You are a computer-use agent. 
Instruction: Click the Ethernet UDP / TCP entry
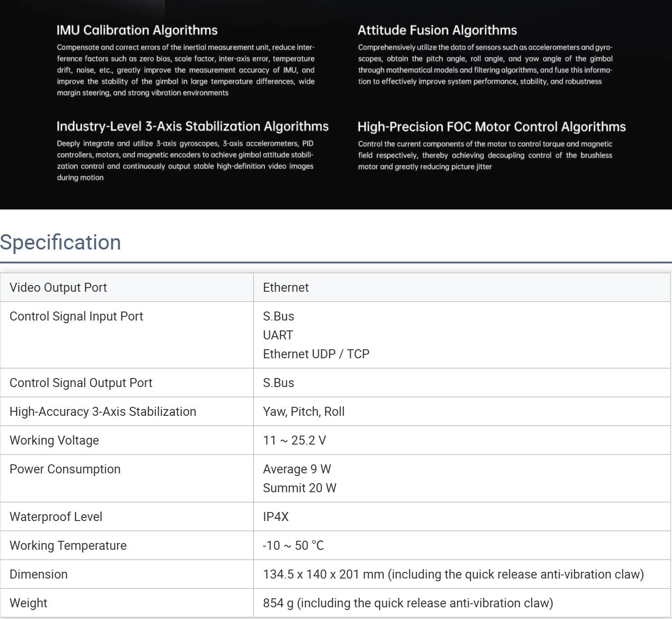316,354
